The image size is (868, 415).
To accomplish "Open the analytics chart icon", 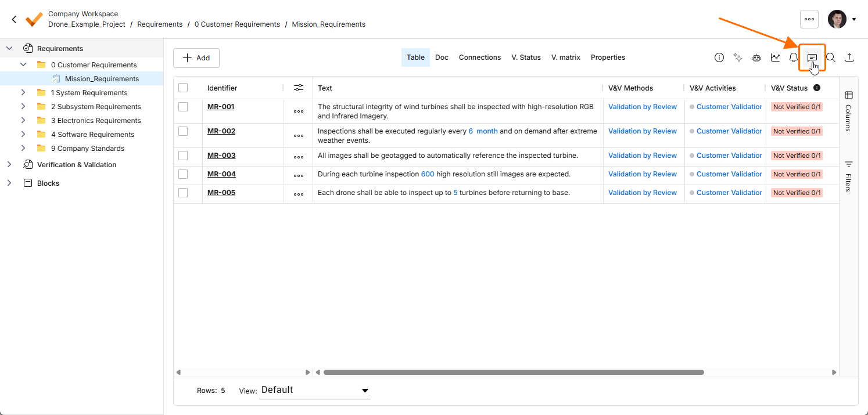I will point(775,57).
